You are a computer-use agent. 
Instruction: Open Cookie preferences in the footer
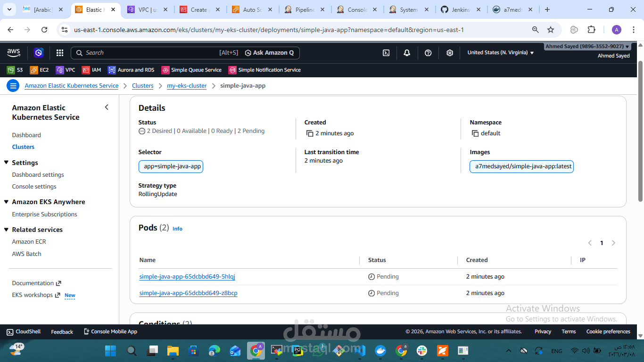608,331
